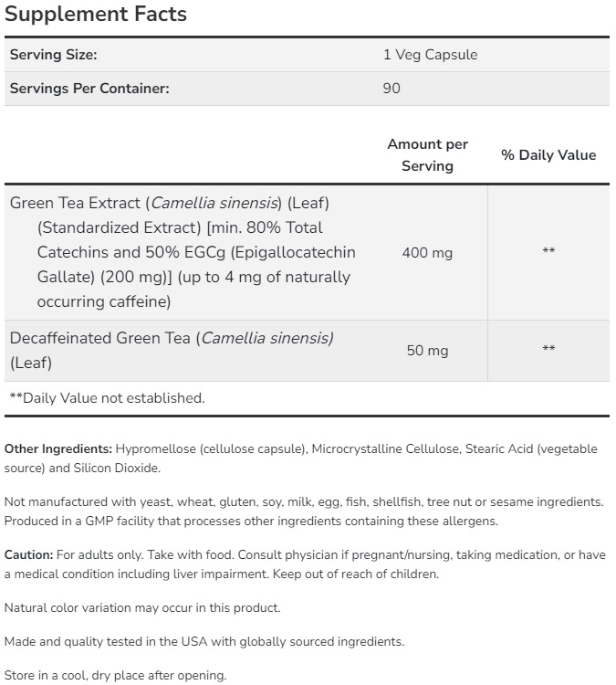The height and width of the screenshot is (685, 616).
Task: Click the Green Tea Extract ingredient description
Action: [183, 252]
